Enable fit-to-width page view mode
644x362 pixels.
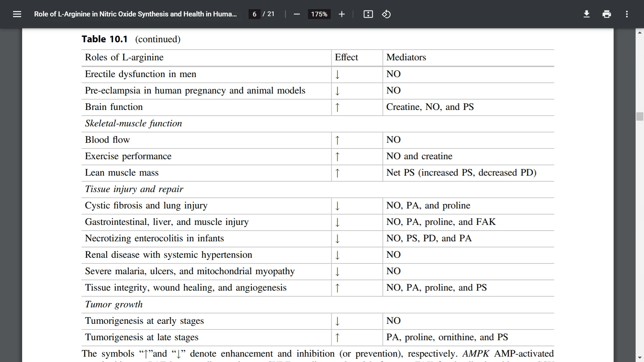tap(368, 14)
